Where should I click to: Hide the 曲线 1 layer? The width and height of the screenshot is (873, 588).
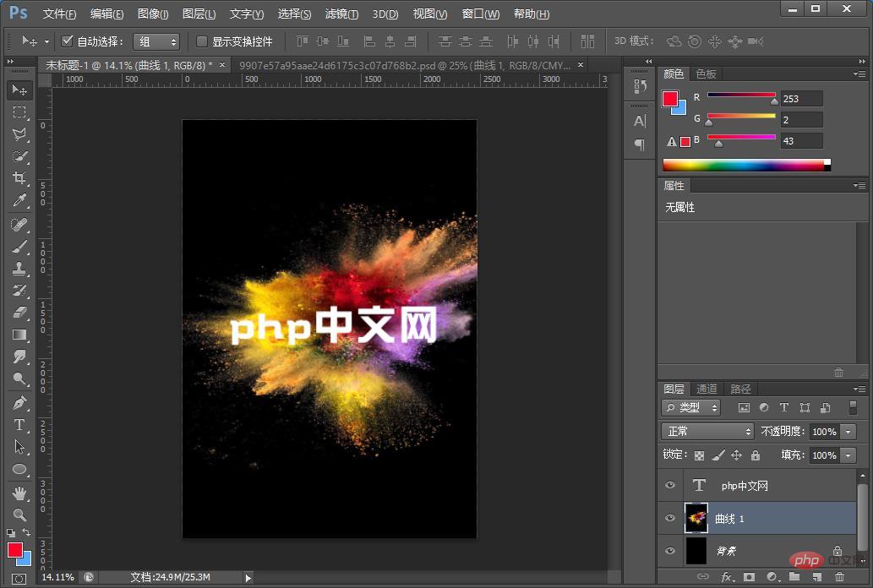pyautogui.click(x=670, y=518)
